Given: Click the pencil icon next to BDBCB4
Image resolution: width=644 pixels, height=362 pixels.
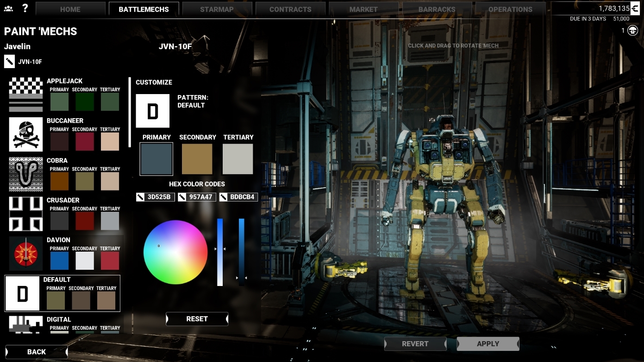Looking at the screenshot, I should point(224,197).
